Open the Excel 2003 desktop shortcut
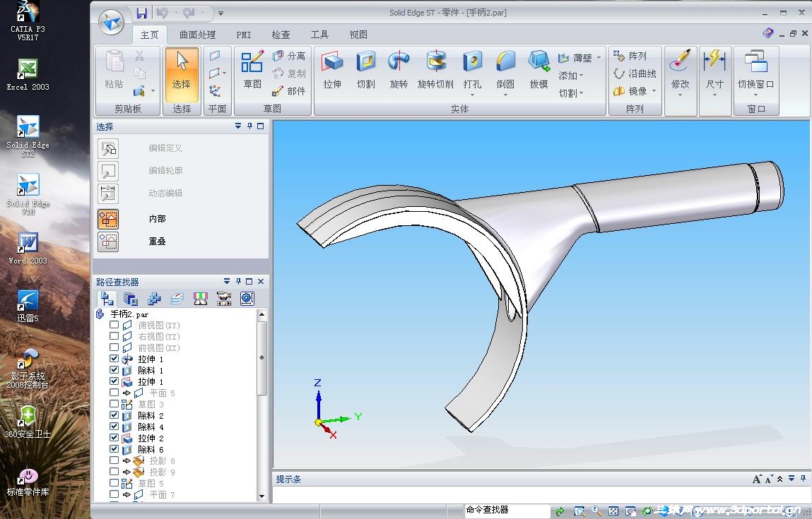The image size is (812, 519). (x=28, y=75)
